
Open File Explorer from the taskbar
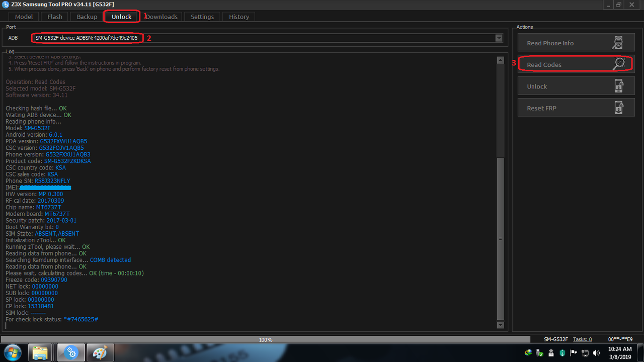[41, 352]
